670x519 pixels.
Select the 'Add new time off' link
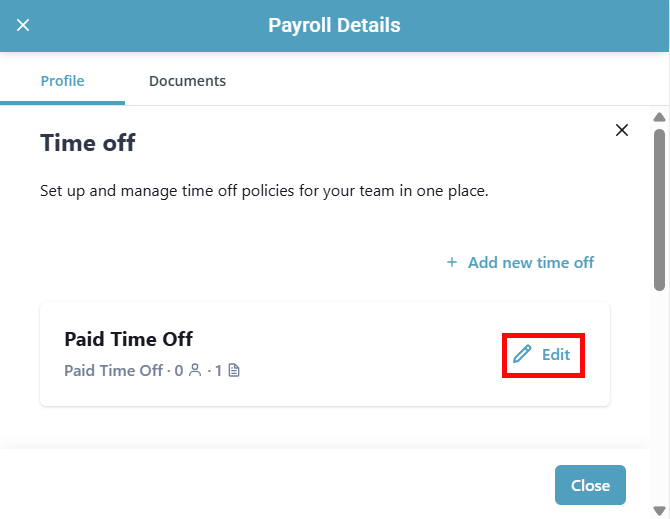point(530,262)
